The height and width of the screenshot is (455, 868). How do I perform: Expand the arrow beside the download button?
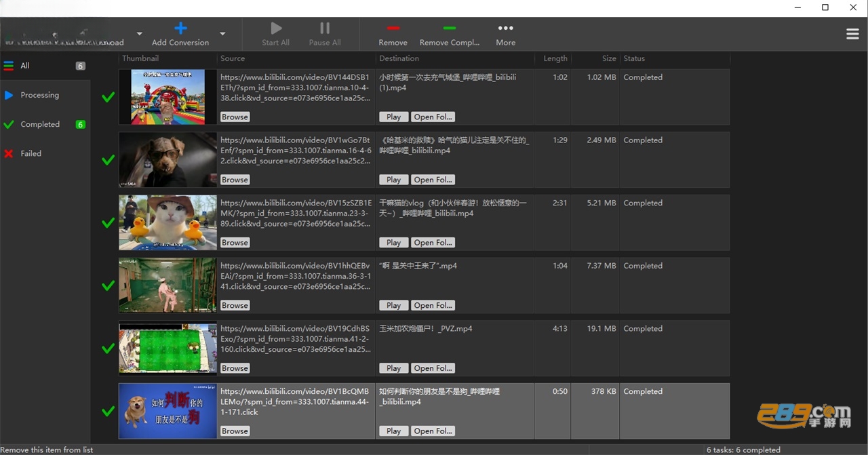click(x=139, y=33)
